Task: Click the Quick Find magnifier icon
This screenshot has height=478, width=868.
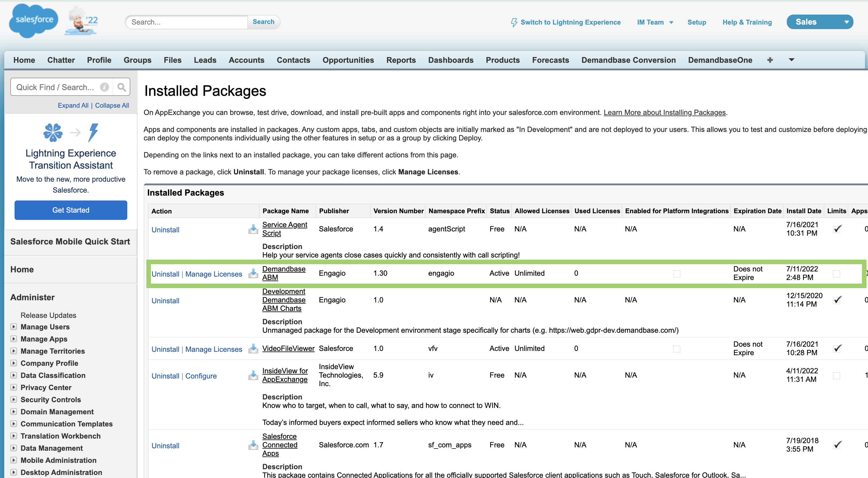Action: click(121, 87)
